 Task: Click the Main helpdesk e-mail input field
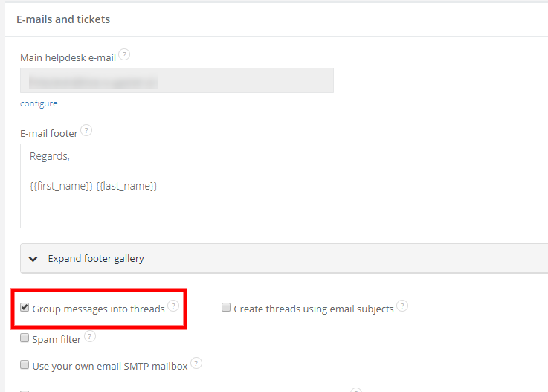[x=177, y=80]
